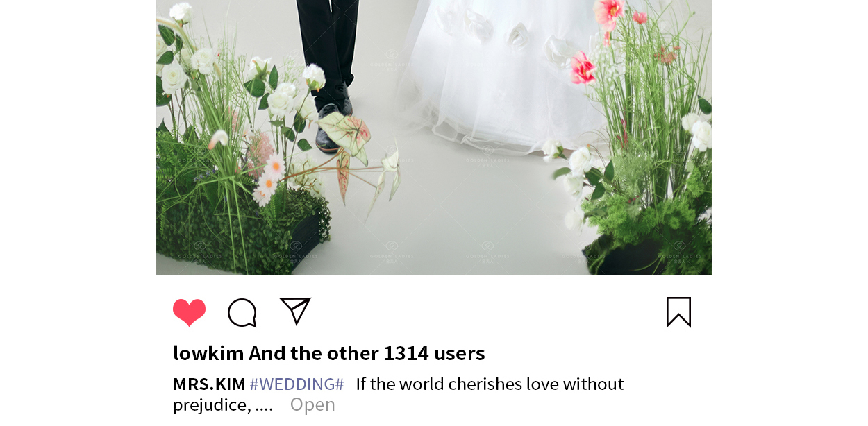
Task: Open comments via the speech bubble icon
Action: [x=242, y=313]
